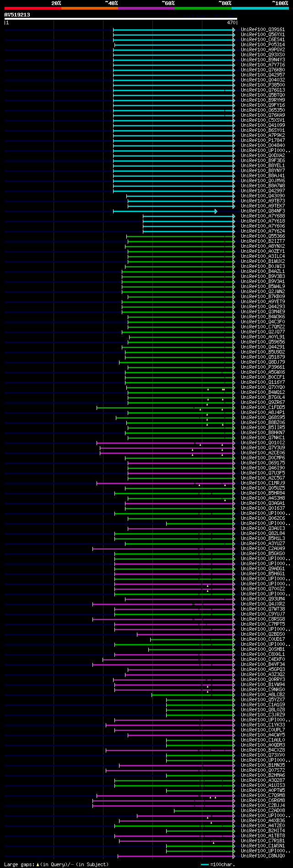The image size is (293, 868).
Task: Select the UniRef100_Q2JWN2 label
Action: [263, 291]
